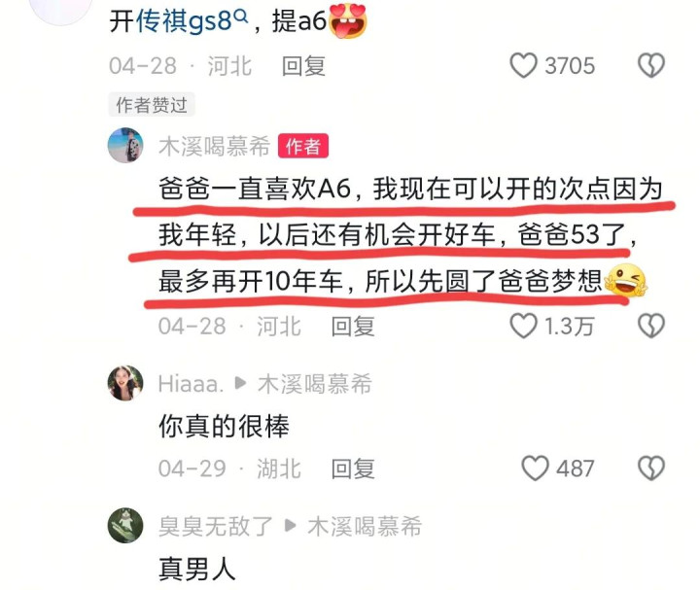Image resolution: width=700 pixels, height=590 pixels.
Task: Open Hiaaa. username link
Action: point(191,384)
